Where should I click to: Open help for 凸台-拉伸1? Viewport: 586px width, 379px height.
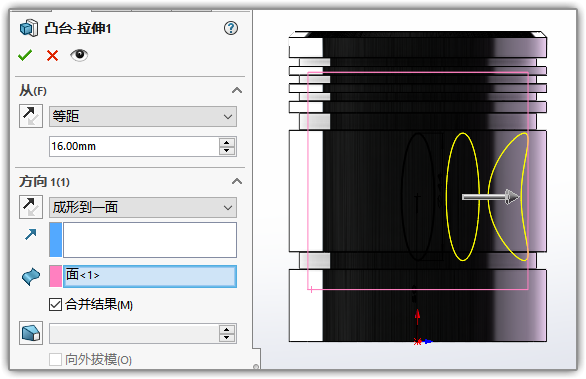231,28
